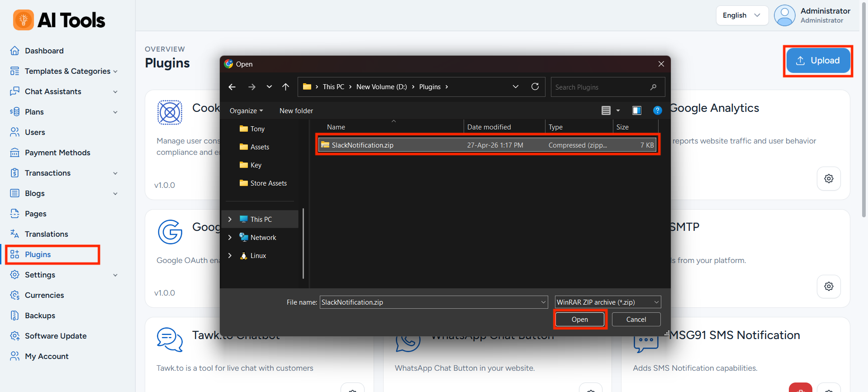
Task: Expand This PC tree node
Action: point(230,220)
